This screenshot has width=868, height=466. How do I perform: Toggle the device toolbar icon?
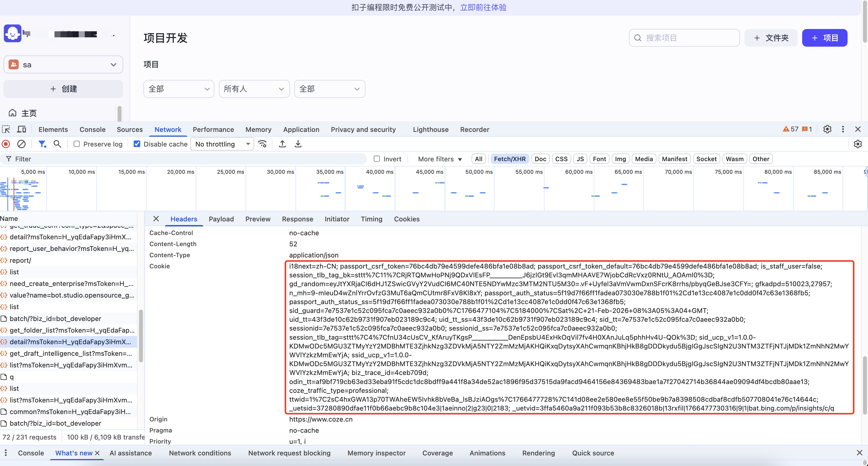(x=22, y=129)
